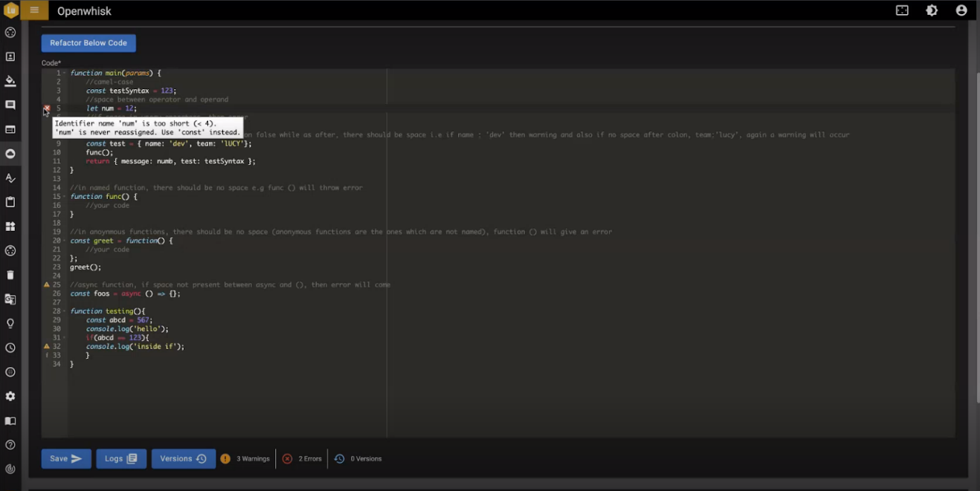Click the 'const foos = async' line
Image resolution: width=980 pixels, height=491 pixels.
coord(125,293)
